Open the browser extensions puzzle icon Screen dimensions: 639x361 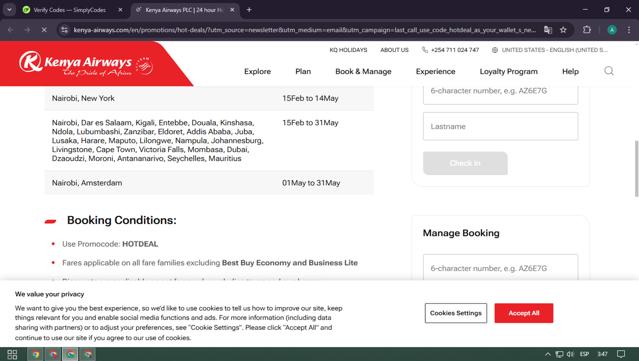click(x=586, y=30)
